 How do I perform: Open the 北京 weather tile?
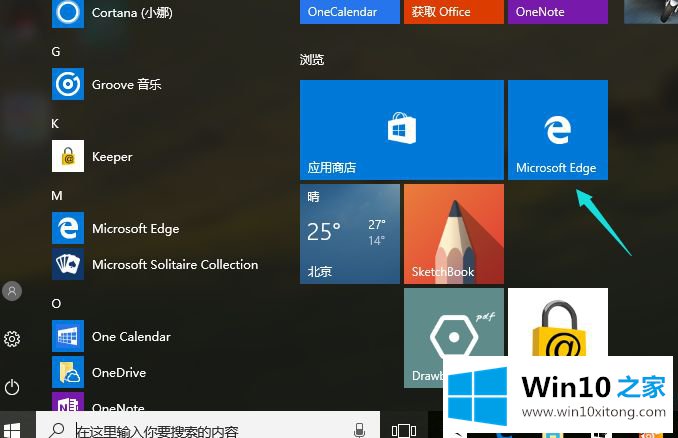click(350, 234)
